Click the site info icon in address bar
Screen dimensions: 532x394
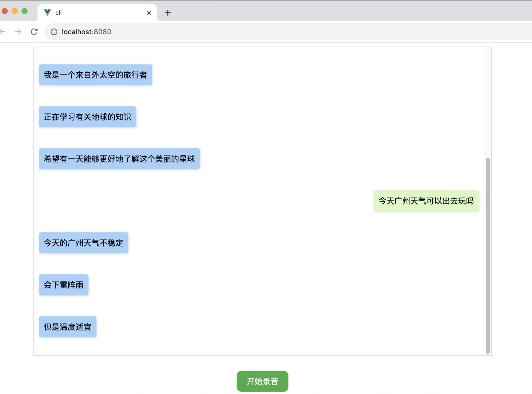54,32
